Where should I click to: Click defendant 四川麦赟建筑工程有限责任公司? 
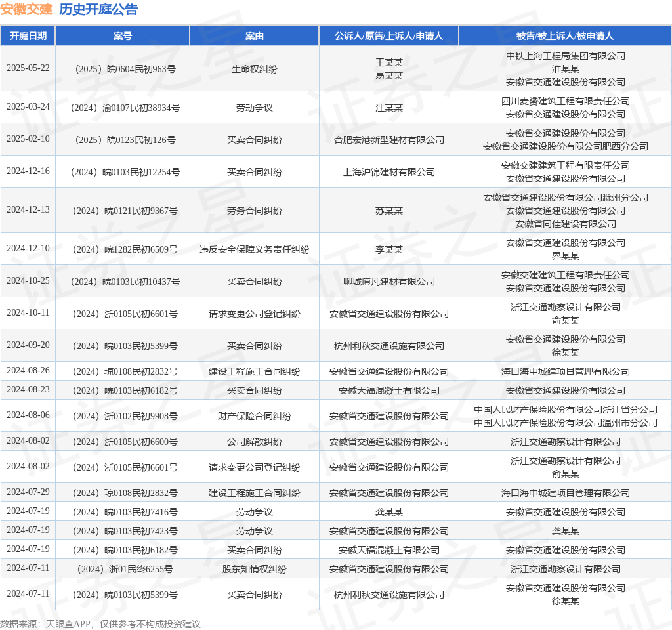[x=565, y=101]
